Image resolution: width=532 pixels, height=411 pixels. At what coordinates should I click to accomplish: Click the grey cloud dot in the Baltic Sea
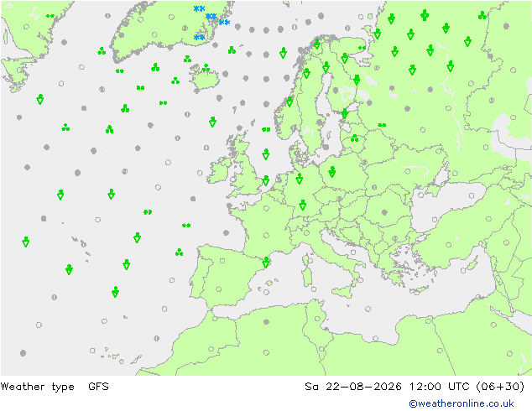(x=326, y=147)
